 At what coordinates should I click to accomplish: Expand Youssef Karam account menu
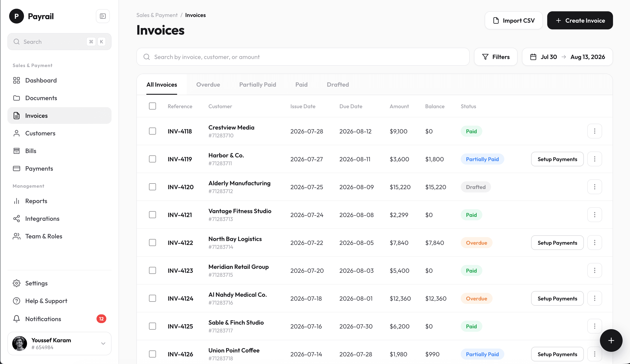[x=59, y=344]
